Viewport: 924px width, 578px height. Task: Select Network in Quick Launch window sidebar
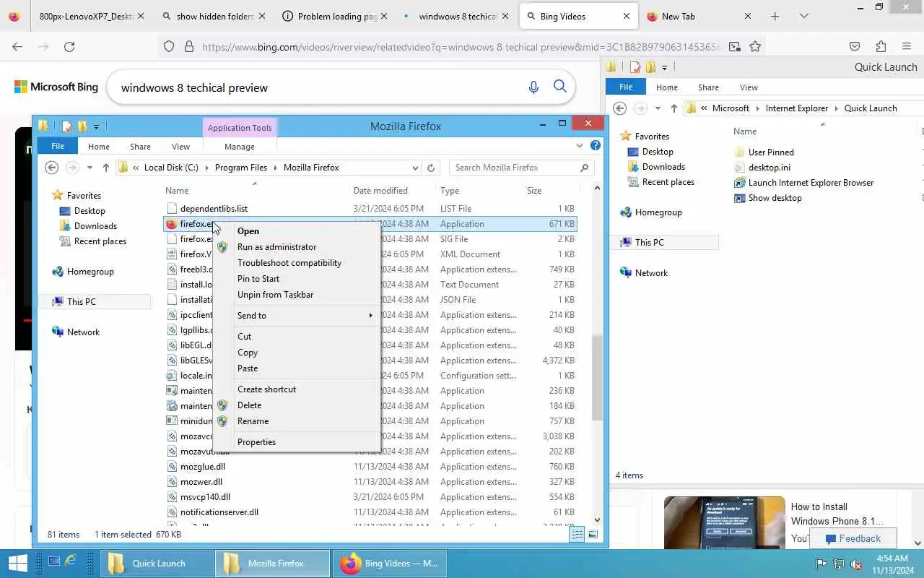pyautogui.click(x=651, y=273)
